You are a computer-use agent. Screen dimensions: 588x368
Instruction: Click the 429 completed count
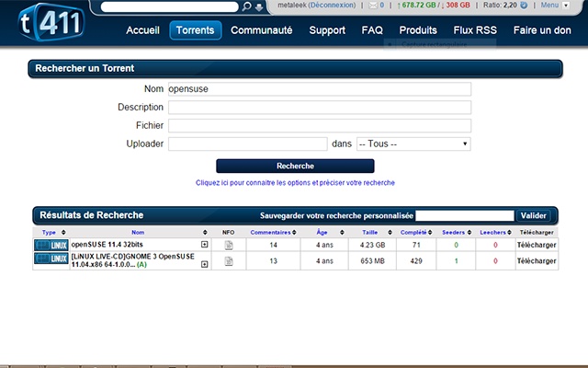(x=416, y=261)
